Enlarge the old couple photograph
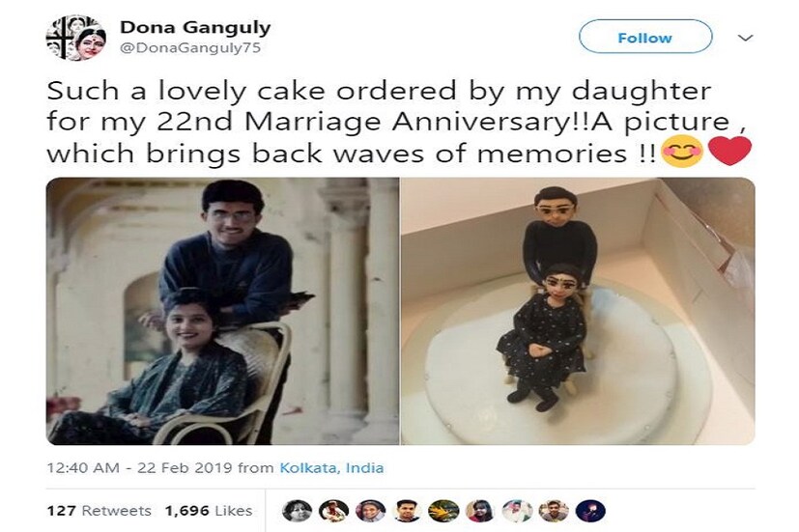The width and height of the screenshot is (799, 532). (222, 311)
